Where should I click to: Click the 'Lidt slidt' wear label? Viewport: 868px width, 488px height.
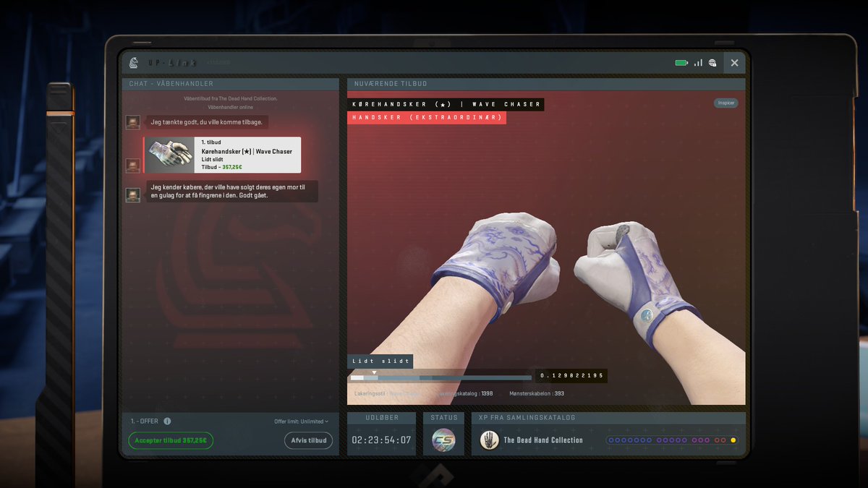tap(380, 361)
